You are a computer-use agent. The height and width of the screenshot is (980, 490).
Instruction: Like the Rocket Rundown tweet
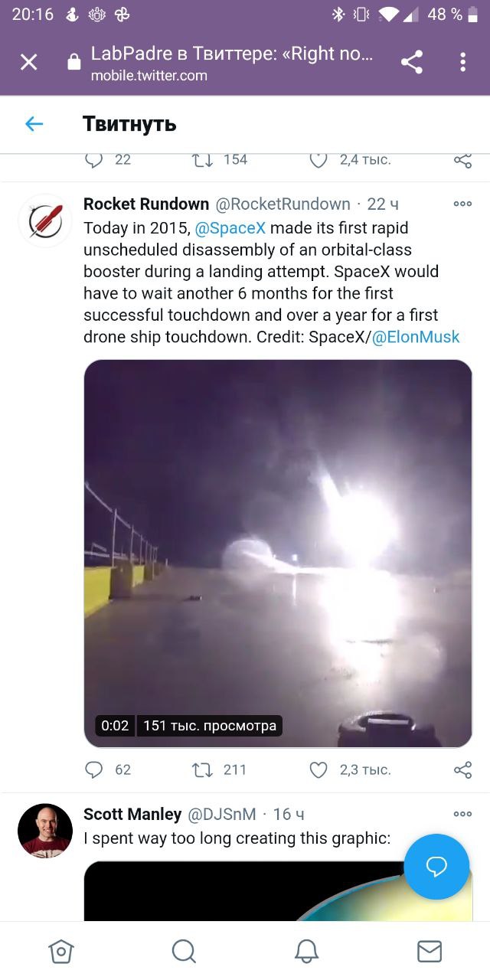(318, 769)
